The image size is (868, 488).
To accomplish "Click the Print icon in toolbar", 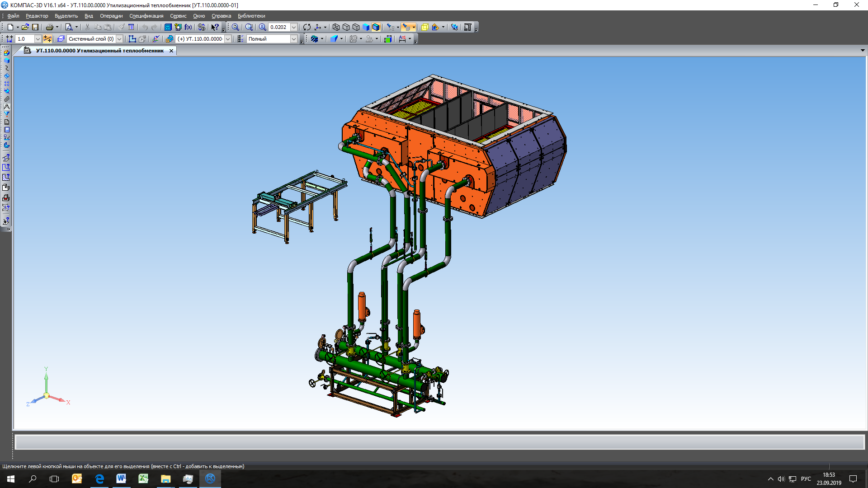I will coord(49,27).
